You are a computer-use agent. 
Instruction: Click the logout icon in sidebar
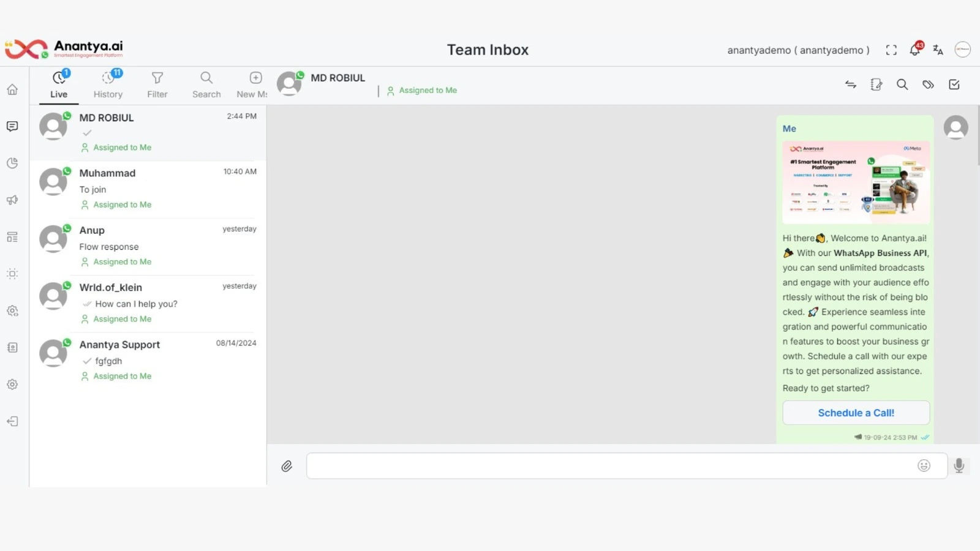(x=12, y=421)
